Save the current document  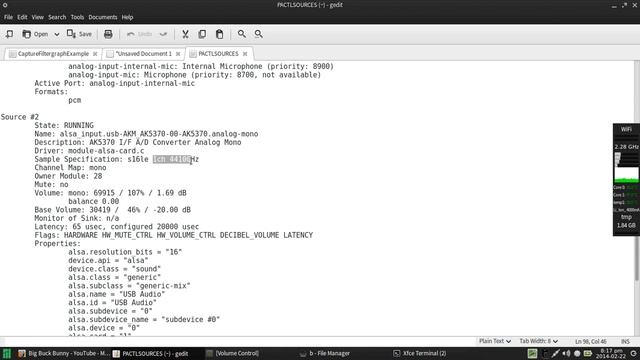point(79,34)
